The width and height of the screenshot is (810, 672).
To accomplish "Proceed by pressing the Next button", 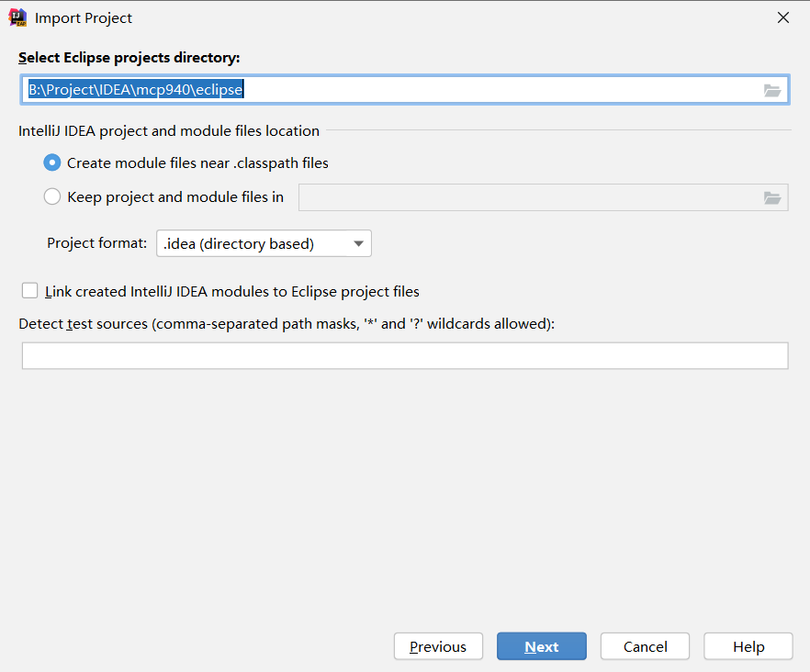I will click(541, 646).
